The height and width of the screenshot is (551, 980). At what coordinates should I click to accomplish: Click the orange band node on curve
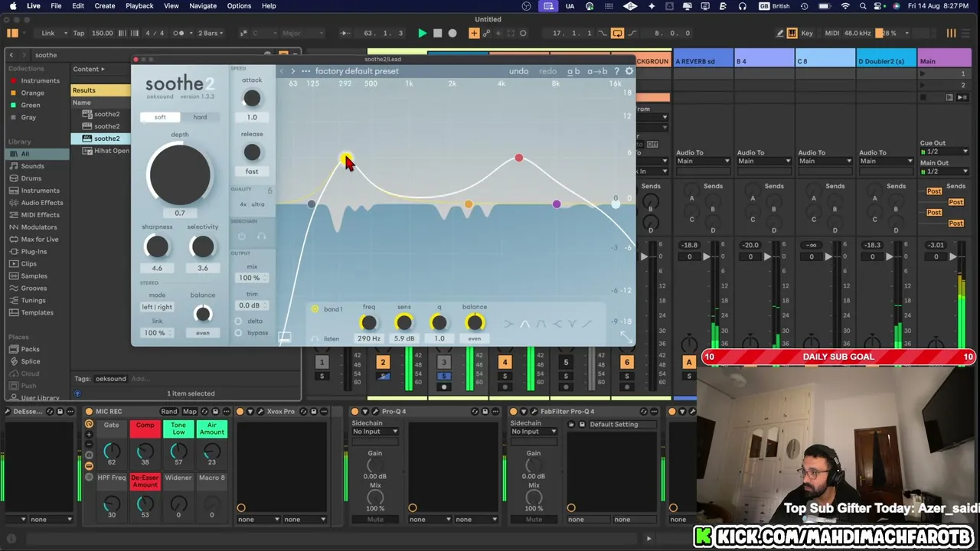coord(469,204)
